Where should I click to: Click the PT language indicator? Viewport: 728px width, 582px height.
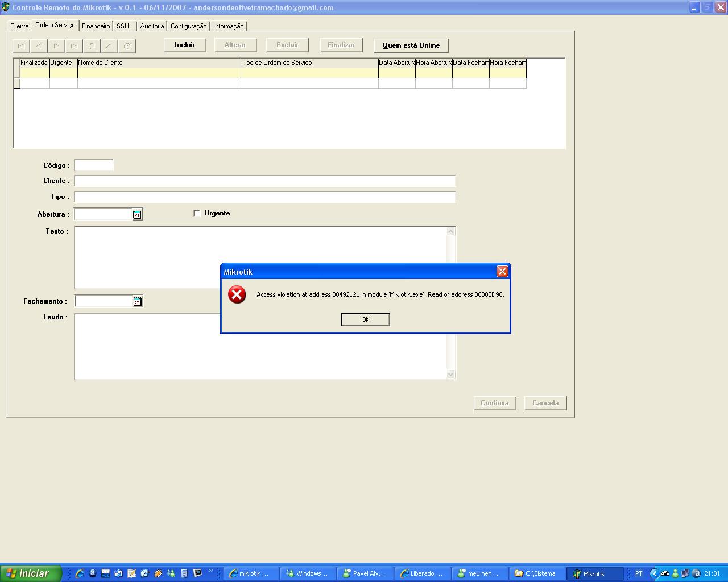pyautogui.click(x=639, y=573)
